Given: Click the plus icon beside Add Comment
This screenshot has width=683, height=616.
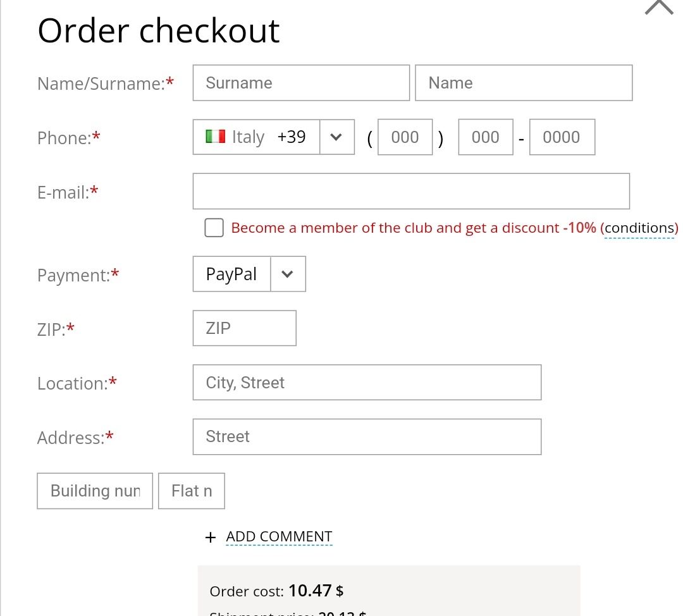Looking at the screenshot, I should pos(211,537).
